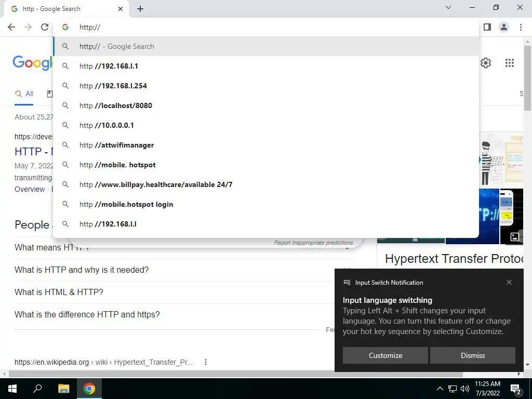Click the address bar containing http://

[x=267, y=27]
